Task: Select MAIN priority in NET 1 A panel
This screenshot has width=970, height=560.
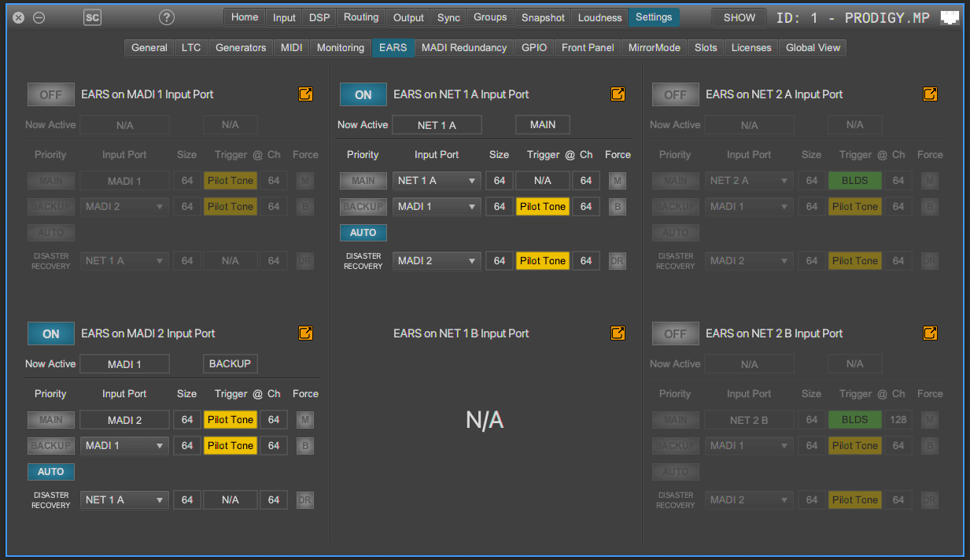Action: (363, 181)
